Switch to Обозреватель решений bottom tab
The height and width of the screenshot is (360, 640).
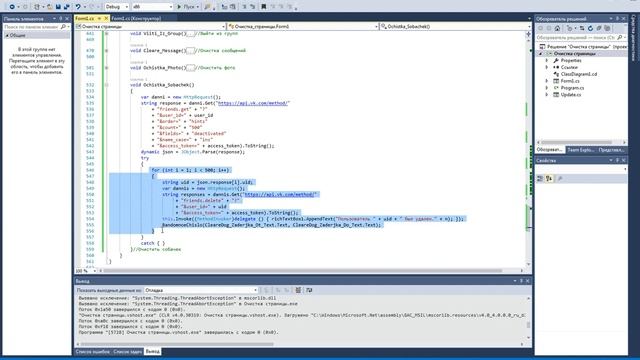pos(549,150)
